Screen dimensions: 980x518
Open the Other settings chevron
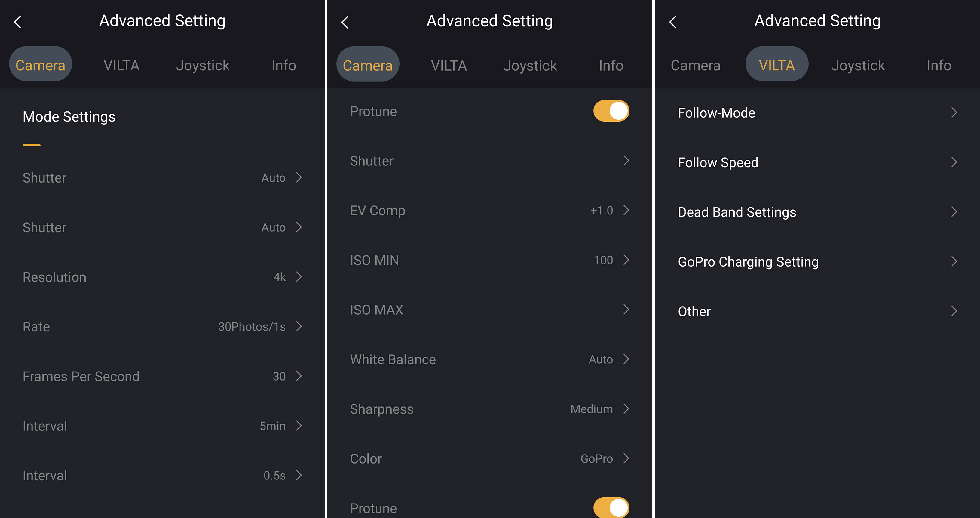(953, 311)
